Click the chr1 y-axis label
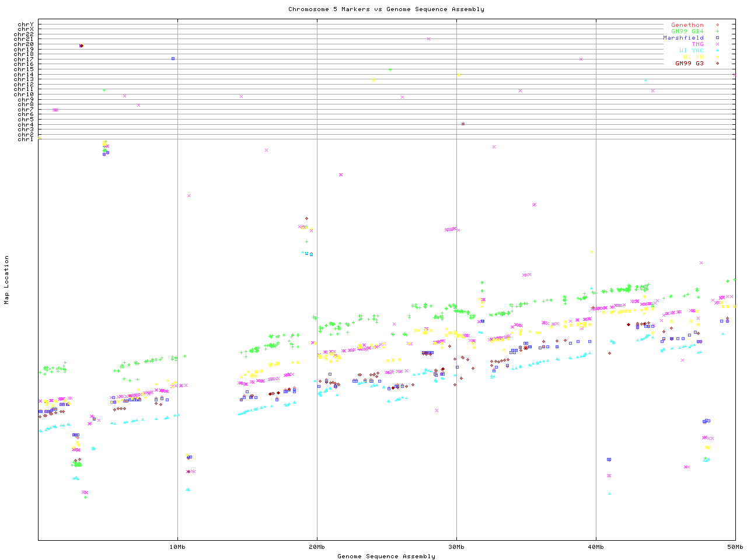The height and width of the screenshot is (560, 747). (x=26, y=139)
